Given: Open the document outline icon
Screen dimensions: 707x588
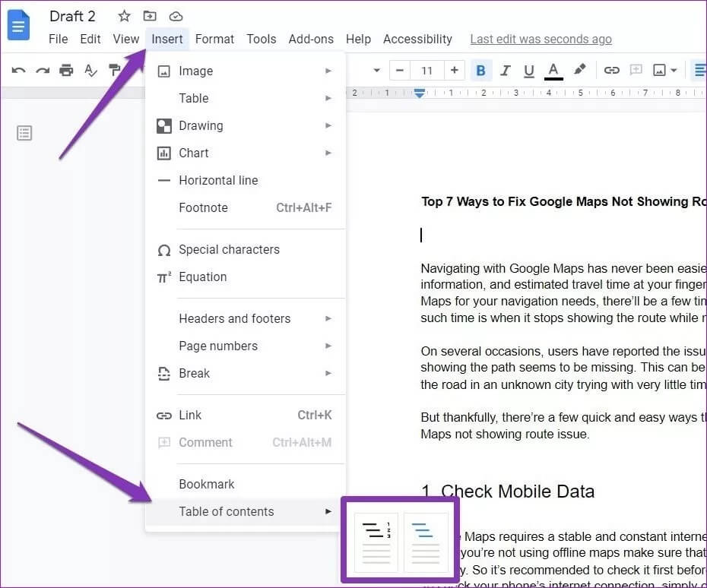Looking at the screenshot, I should pyautogui.click(x=24, y=134).
